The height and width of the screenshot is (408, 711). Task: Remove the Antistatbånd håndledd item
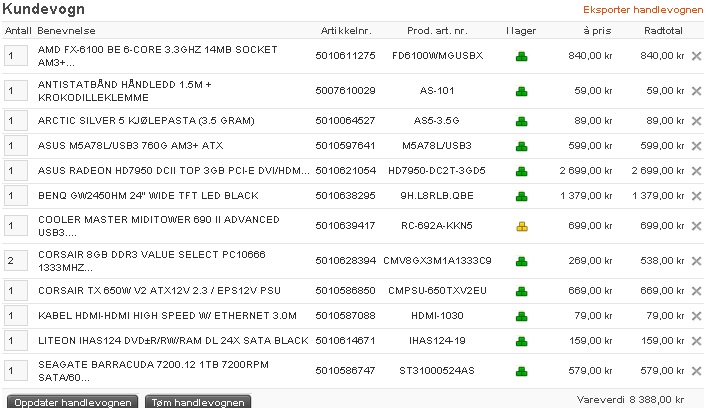[x=696, y=91]
